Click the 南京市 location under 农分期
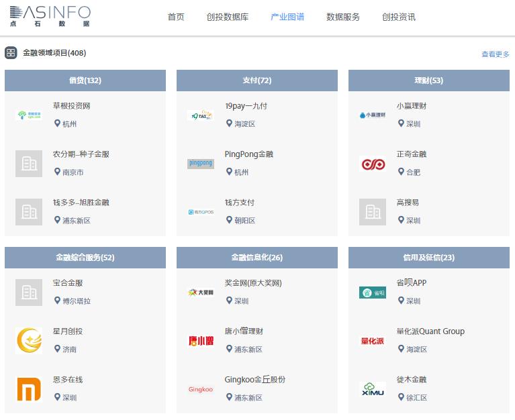The width and height of the screenshot is (515, 420). point(73,172)
